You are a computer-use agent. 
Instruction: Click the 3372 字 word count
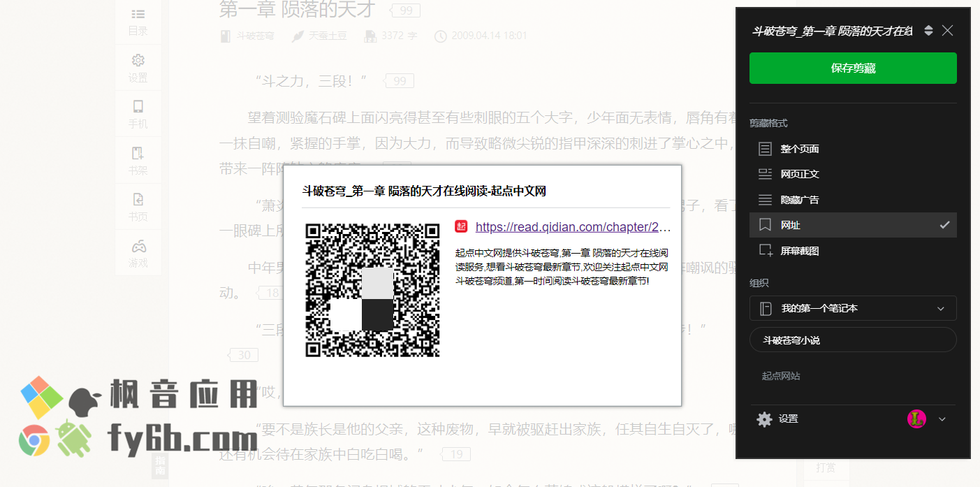400,36
